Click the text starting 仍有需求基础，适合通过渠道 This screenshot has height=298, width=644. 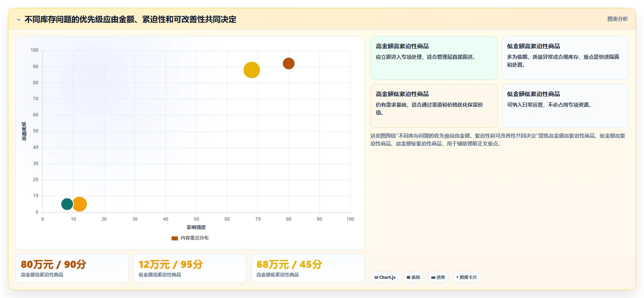429,109
